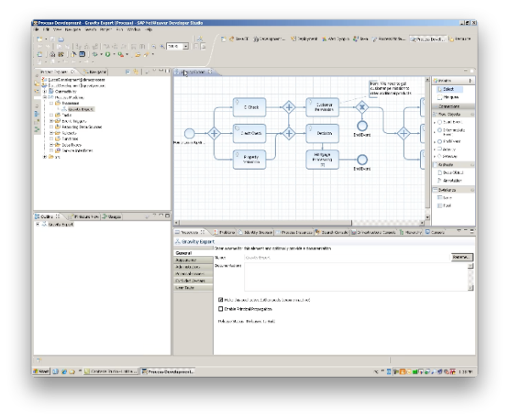Choose Data Object in the palette

pos(450,173)
